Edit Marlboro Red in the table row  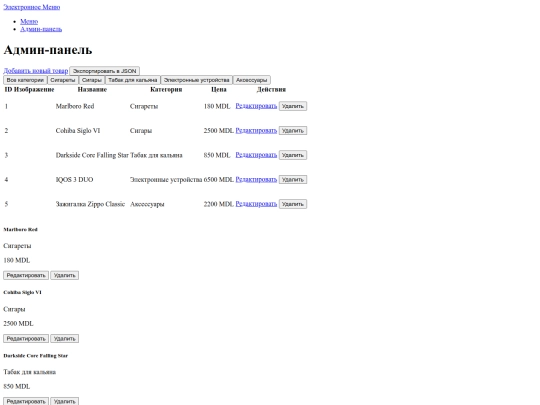point(256,106)
